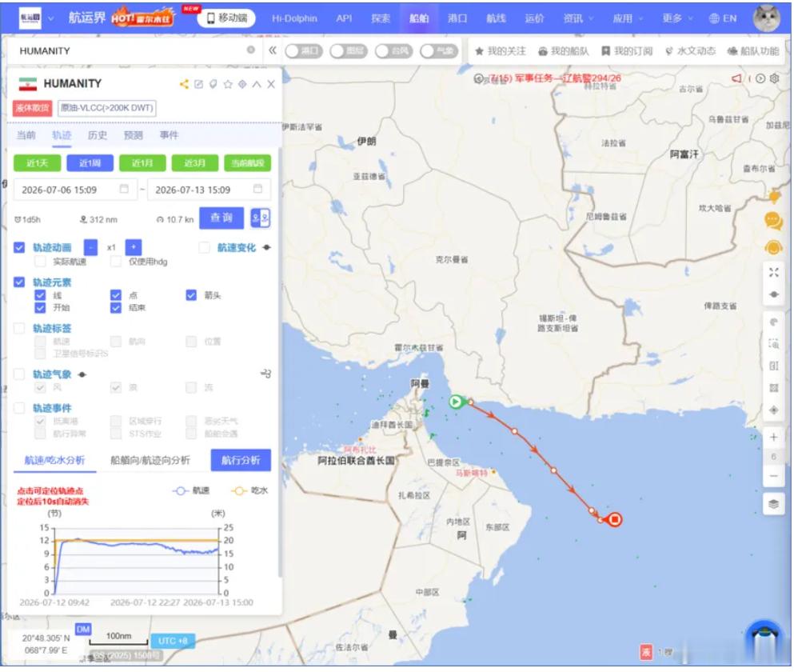The height and width of the screenshot is (672, 794).
Task: Open map settings gear icon
Action: [775, 78]
